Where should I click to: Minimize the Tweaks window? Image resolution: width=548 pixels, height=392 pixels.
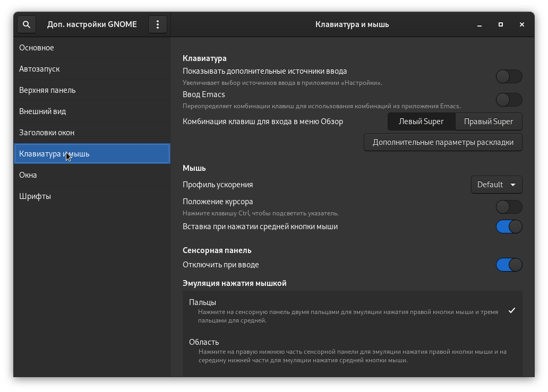coord(480,24)
